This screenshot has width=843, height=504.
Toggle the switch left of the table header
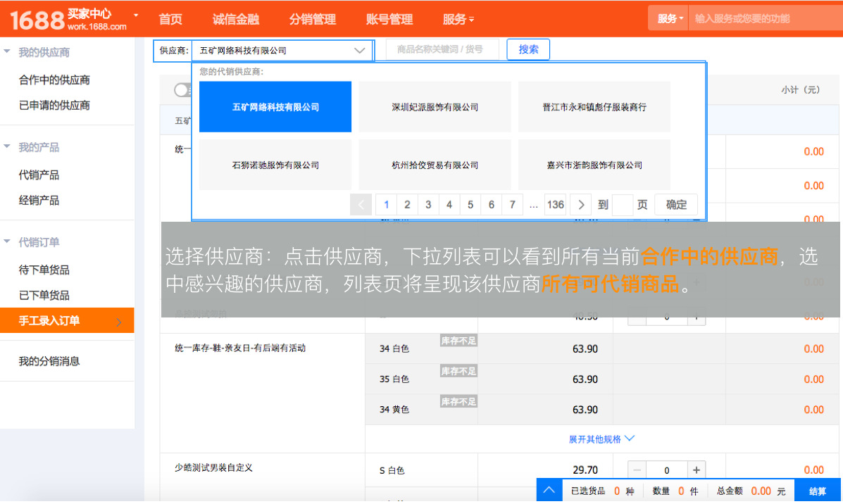[x=182, y=90]
